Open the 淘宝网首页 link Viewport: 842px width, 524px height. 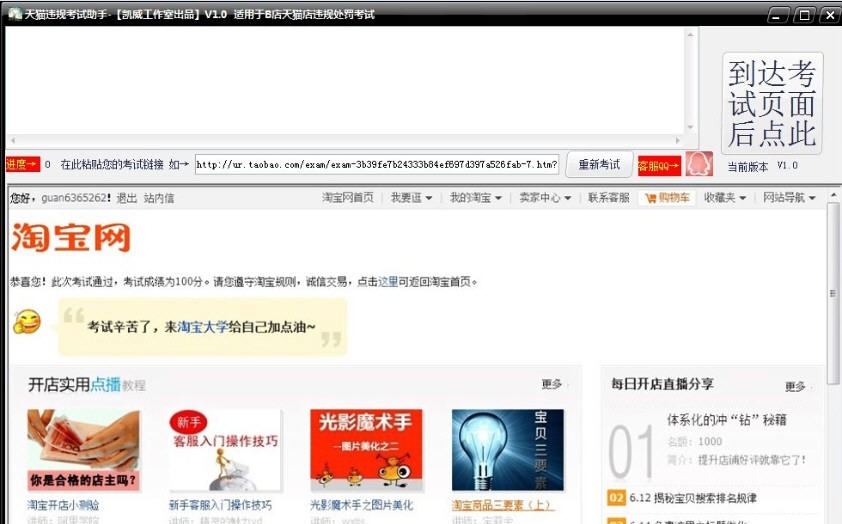(348, 198)
